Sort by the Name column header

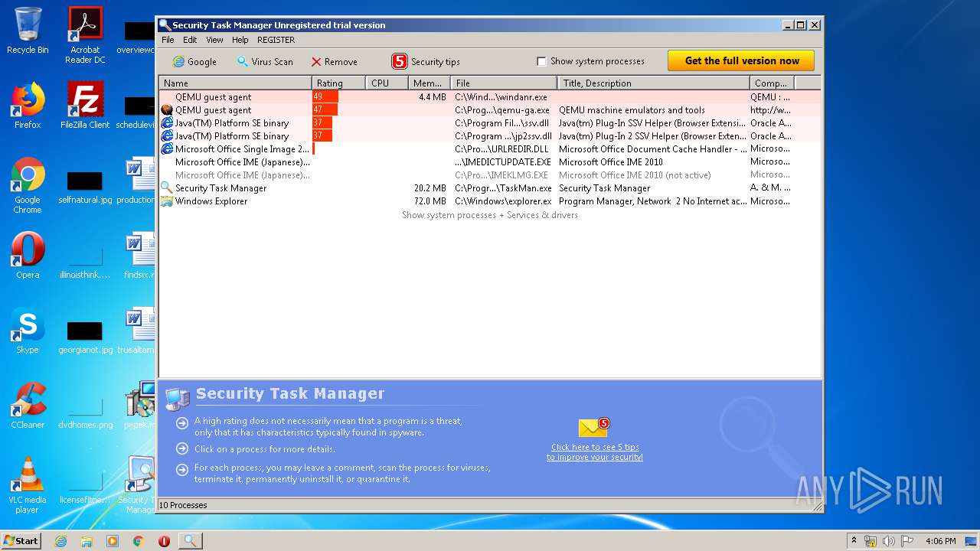pyautogui.click(x=235, y=83)
